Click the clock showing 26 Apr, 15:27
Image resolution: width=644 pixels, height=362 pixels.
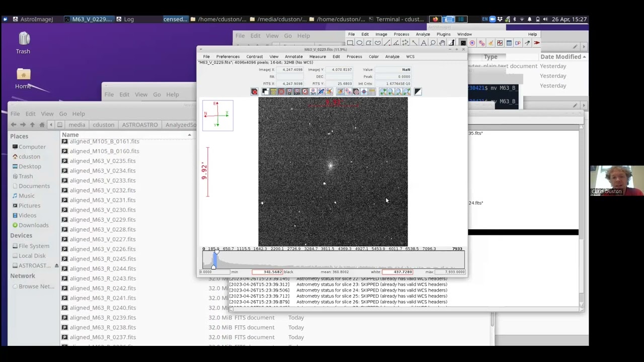tap(569, 19)
